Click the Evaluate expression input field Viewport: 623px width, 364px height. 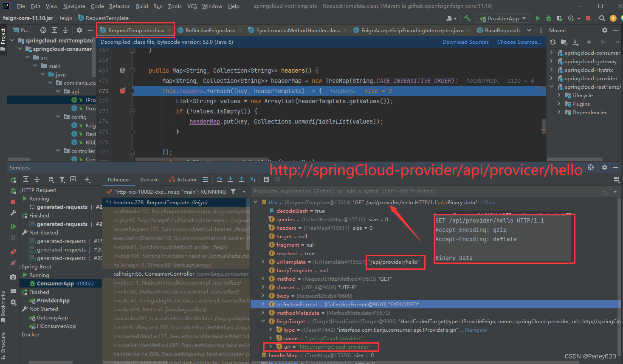click(x=425, y=192)
